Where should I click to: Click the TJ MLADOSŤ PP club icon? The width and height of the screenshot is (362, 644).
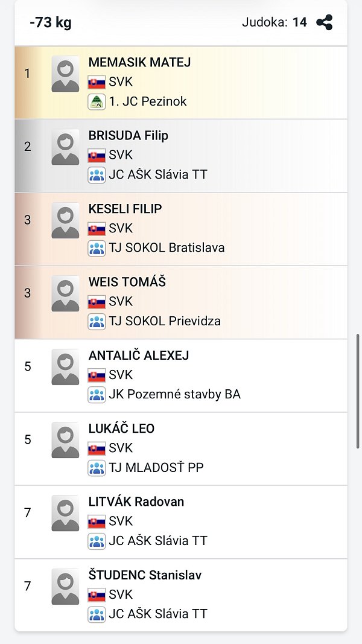click(x=97, y=468)
